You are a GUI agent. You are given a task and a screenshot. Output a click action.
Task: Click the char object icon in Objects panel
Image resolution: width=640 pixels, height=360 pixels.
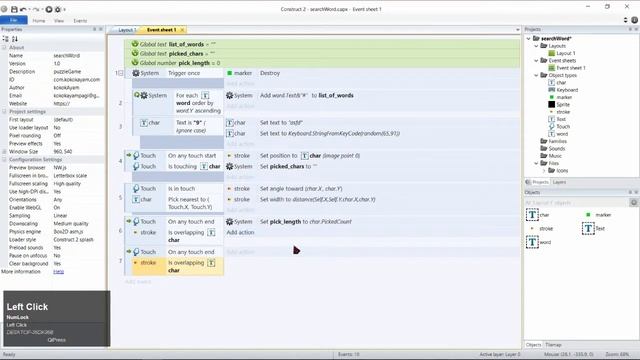pos(532,215)
